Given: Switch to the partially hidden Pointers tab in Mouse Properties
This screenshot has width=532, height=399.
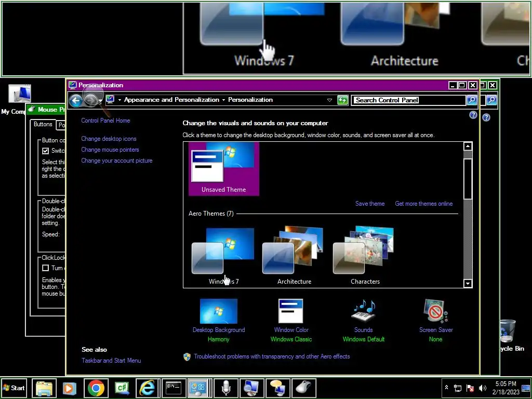Looking at the screenshot, I should pyautogui.click(x=61, y=125).
